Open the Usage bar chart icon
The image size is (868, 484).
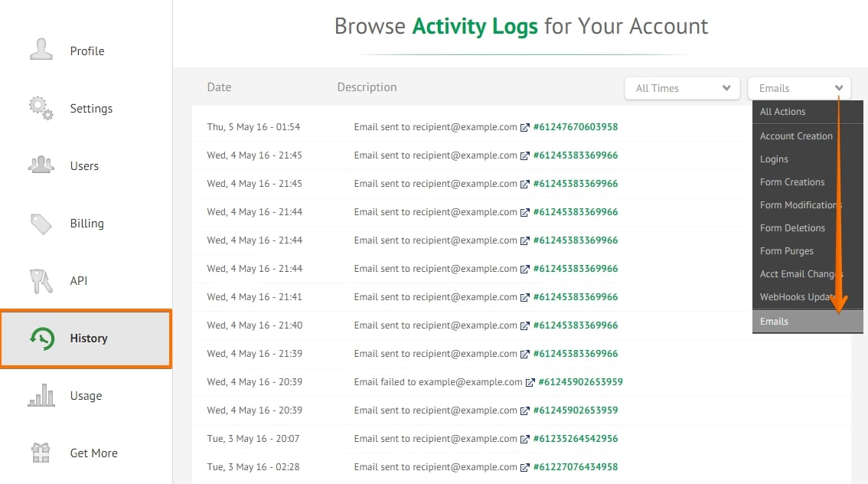(x=41, y=396)
